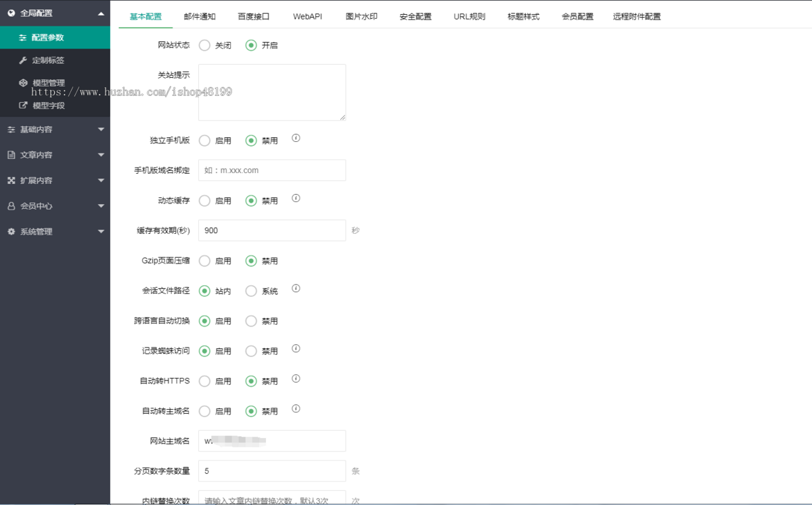Viewport: 812px width, 505px height.
Task: Choose 系统 for 会话文件路径
Action: 251,291
